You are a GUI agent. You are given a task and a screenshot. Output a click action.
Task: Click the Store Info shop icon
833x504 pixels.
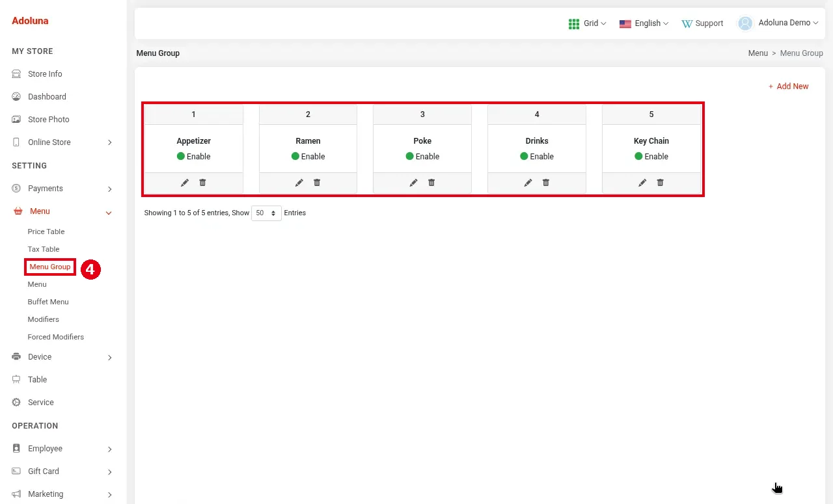pyautogui.click(x=16, y=74)
